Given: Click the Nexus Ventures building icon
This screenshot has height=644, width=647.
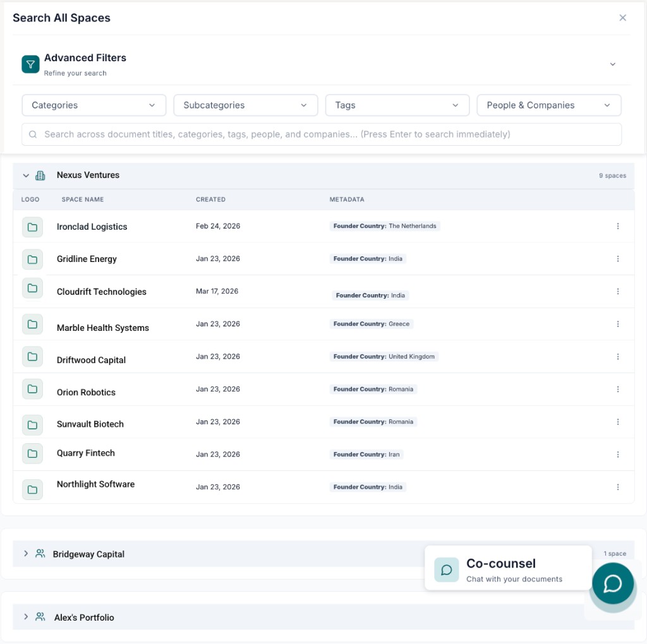Looking at the screenshot, I should coord(41,175).
